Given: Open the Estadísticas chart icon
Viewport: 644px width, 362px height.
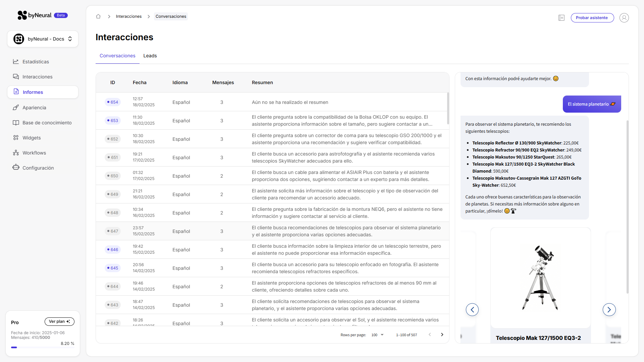Looking at the screenshot, I should [x=16, y=62].
